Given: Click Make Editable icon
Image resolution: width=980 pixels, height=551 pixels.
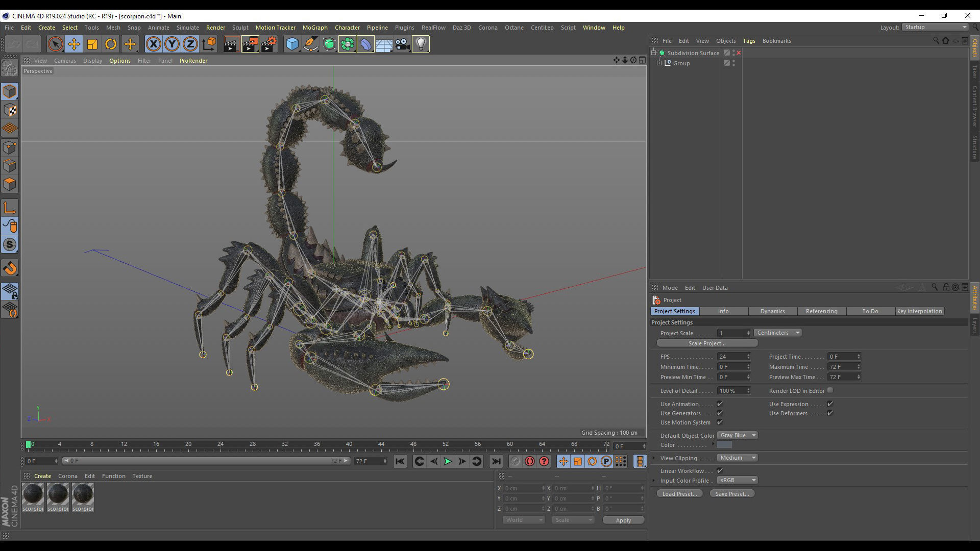Looking at the screenshot, I should pos(10,68).
